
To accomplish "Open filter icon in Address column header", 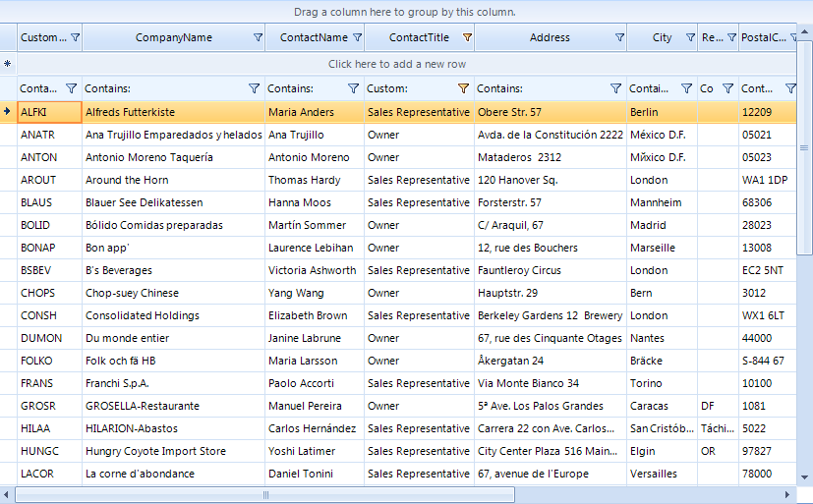I will click(619, 37).
